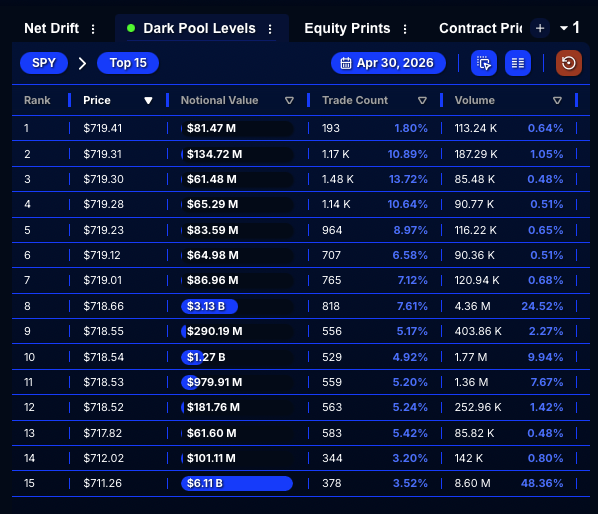Screen dimensions: 598x514
Task: Click the Volume column header label
Action: [474, 100]
